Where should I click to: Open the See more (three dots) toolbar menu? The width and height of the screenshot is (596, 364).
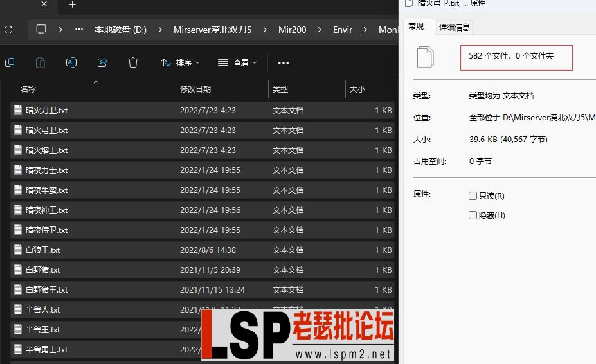pyautogui.click(x=284, y=63)
